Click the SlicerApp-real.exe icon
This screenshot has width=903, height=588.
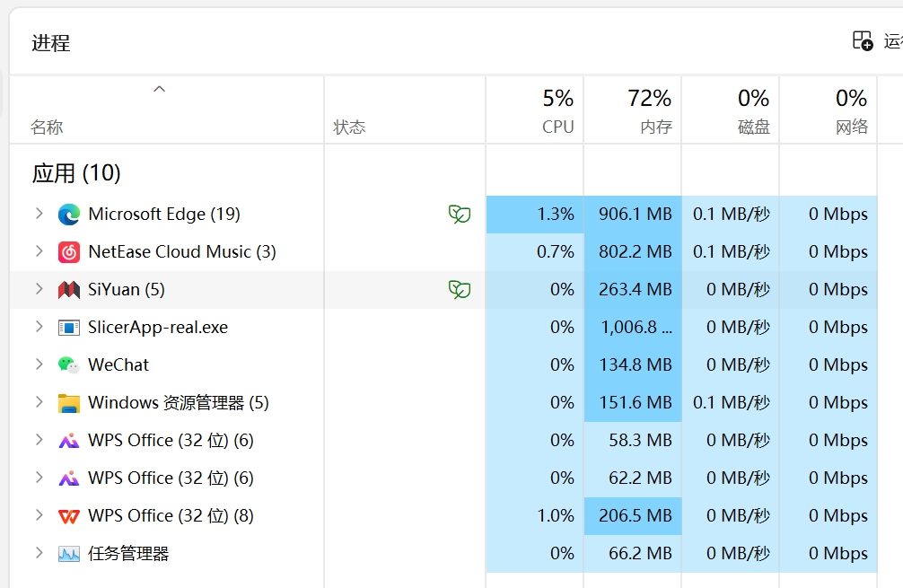(69, 328)
